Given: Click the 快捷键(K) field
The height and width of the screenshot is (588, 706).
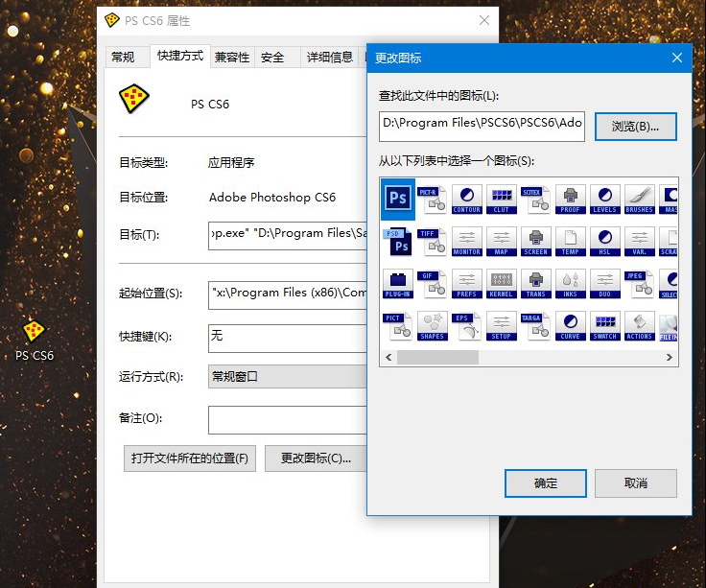Looking at the screenshot, I should [287, 338].
